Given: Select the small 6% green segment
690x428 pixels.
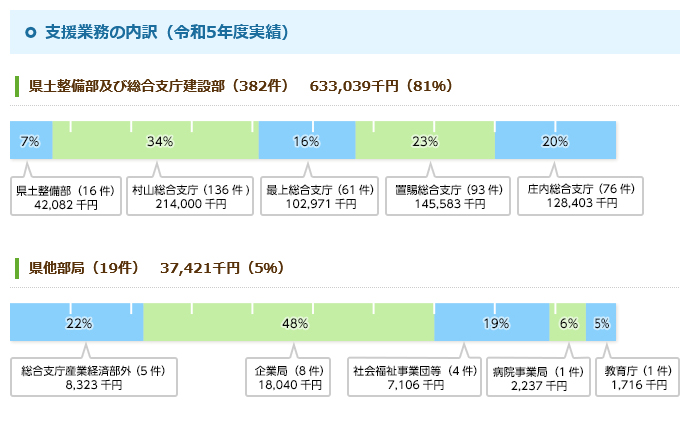Looking at the screenshot, I should click(568, 322).
